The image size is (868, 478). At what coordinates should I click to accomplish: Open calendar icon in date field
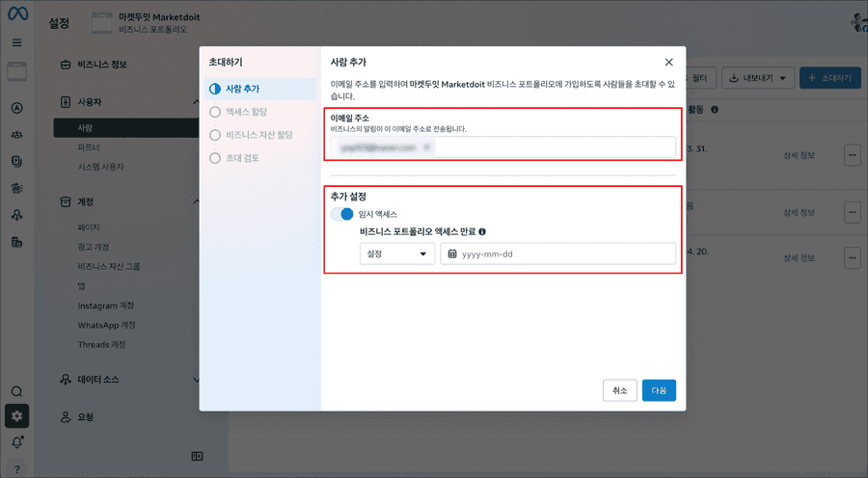click(452, 254)
